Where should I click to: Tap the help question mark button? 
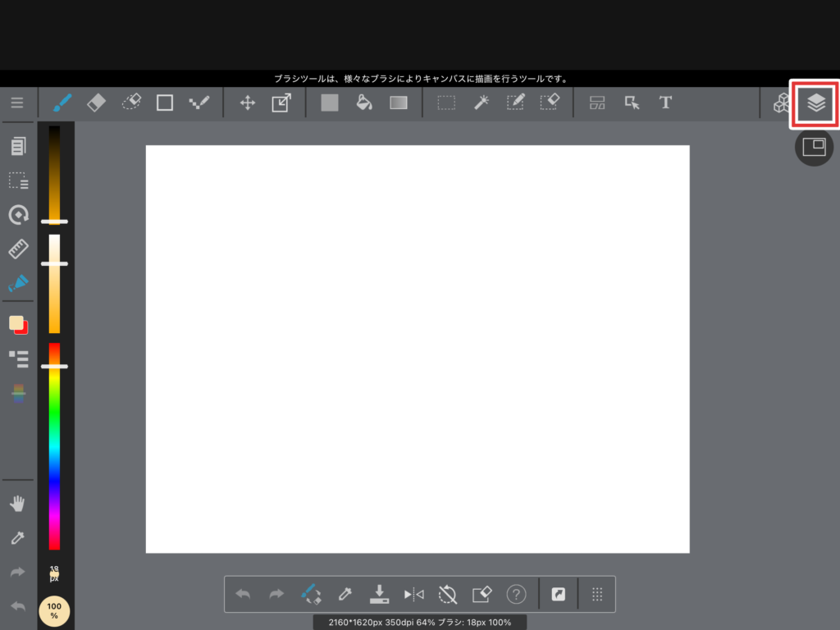click(x=516, y=594)
